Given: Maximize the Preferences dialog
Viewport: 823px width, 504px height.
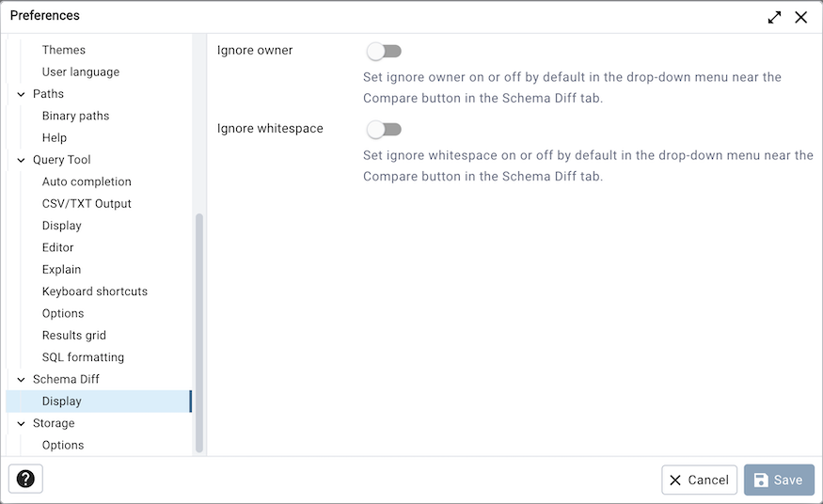Looking at the screenshot, I should tap(774, 17).
